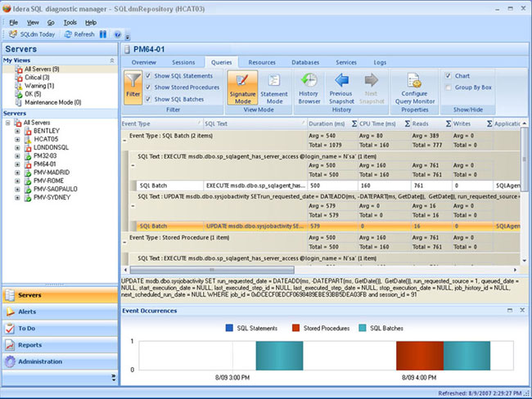
Task: Select the LONDONSQL server icon
Action: point(28,147)
